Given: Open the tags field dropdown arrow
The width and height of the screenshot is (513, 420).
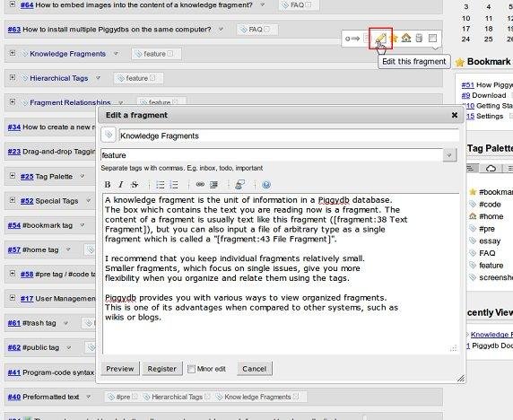Looking at the screenshot, I should click(449, 155).
